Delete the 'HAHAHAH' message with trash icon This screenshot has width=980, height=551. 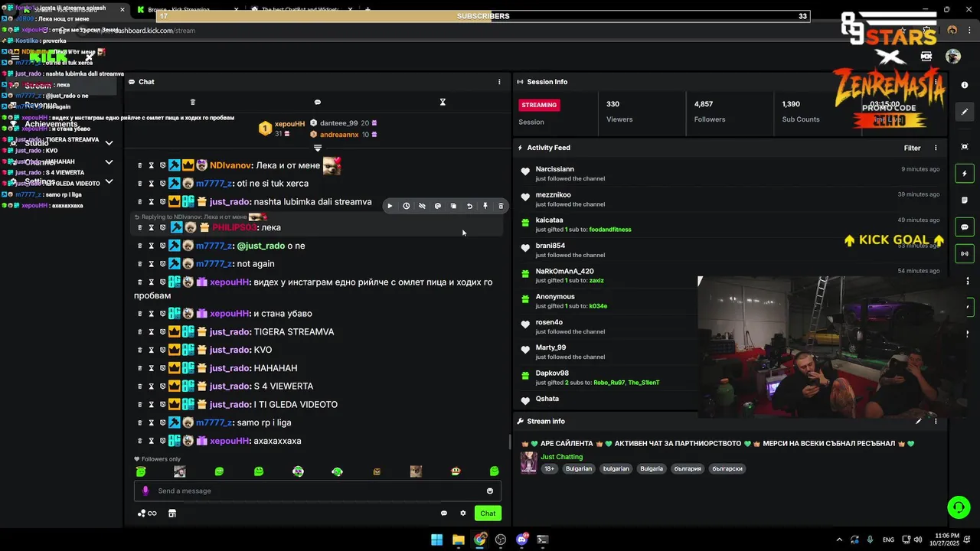tap(139, 368)
